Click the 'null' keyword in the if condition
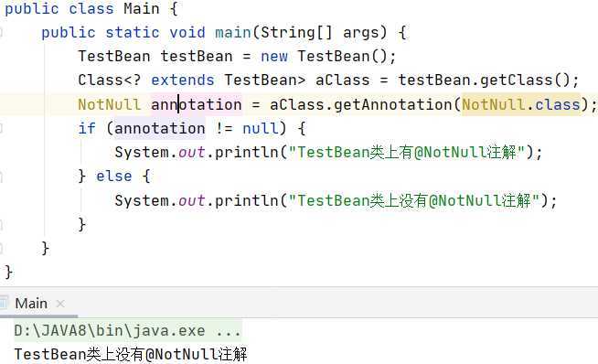This screenshot has width=598, height=364. (261, 128)
